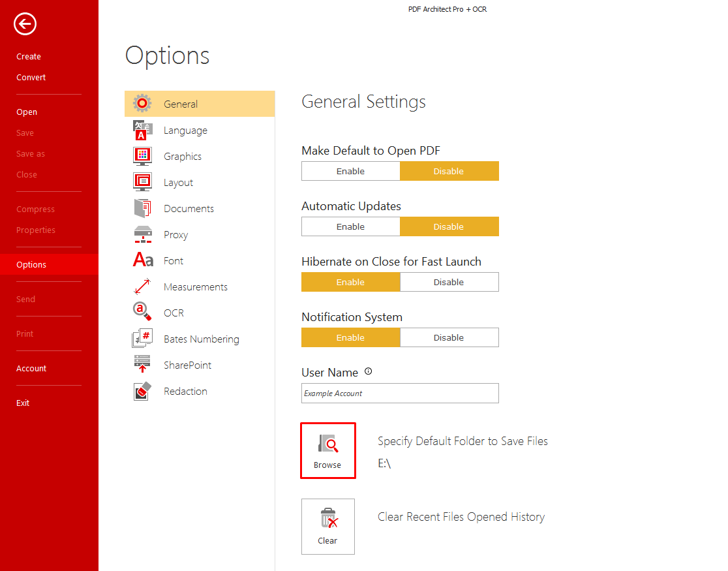Focus the User Name input field
This screenshot has height=571, width=728.
tap(401, 393)
